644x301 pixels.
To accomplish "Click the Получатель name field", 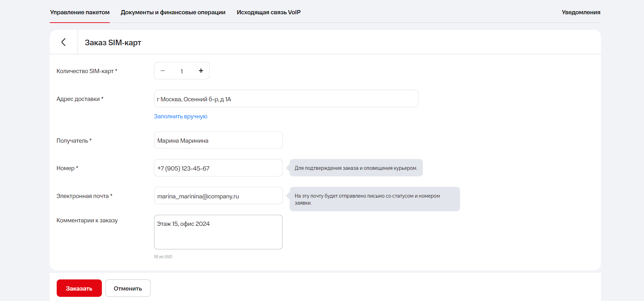I will coord(218,140).
